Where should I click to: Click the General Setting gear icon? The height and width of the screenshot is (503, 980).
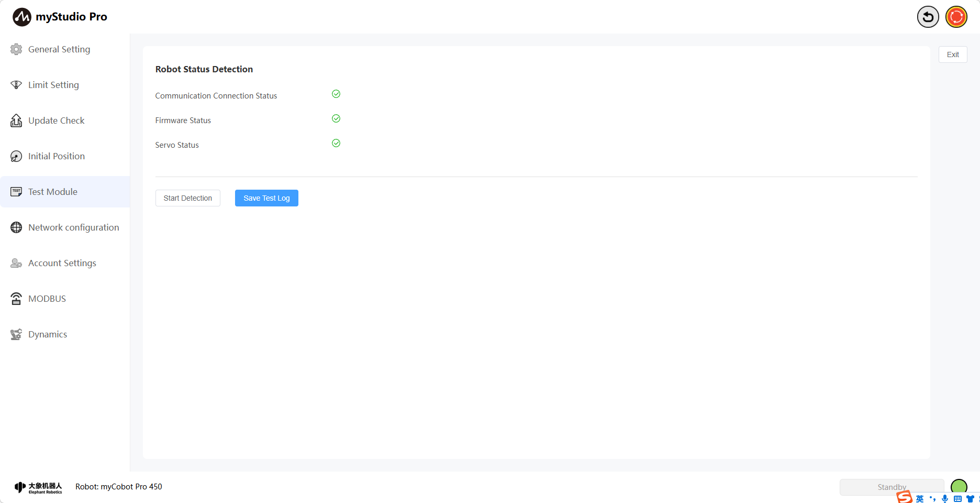(16, 49)
